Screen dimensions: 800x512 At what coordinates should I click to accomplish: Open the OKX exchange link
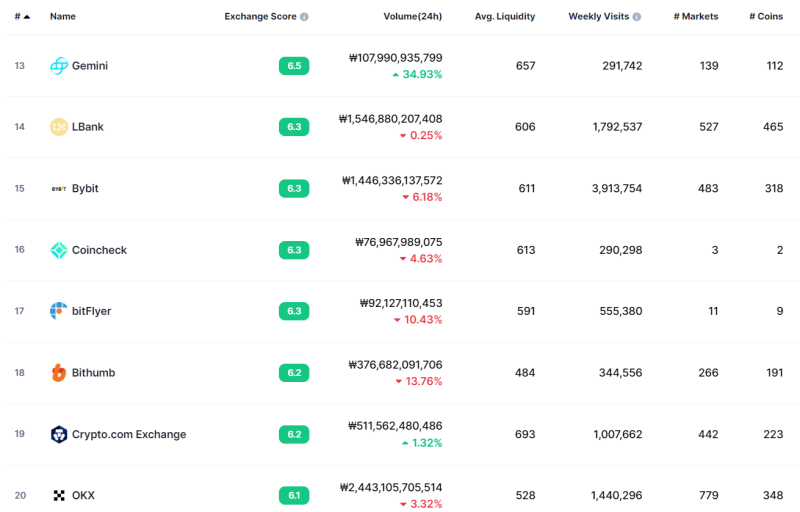click(x=83, y=496)
